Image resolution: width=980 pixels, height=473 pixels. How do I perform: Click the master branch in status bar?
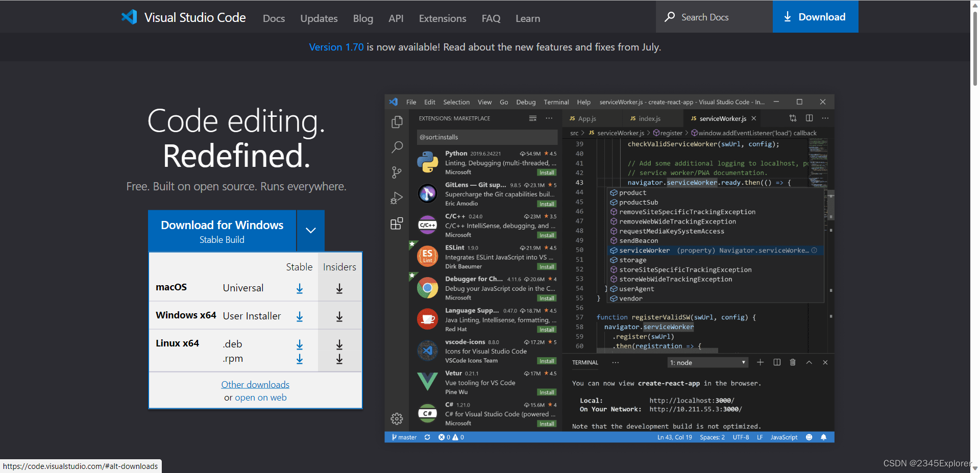click(404, 437)
